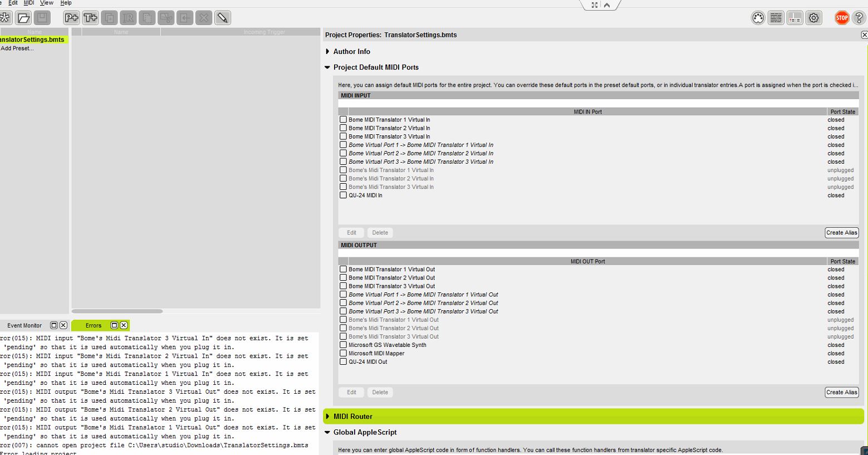Viewport: 868px width, 455px height.
Task: Add a new preset with P+ icon
Action: [71, 18]
